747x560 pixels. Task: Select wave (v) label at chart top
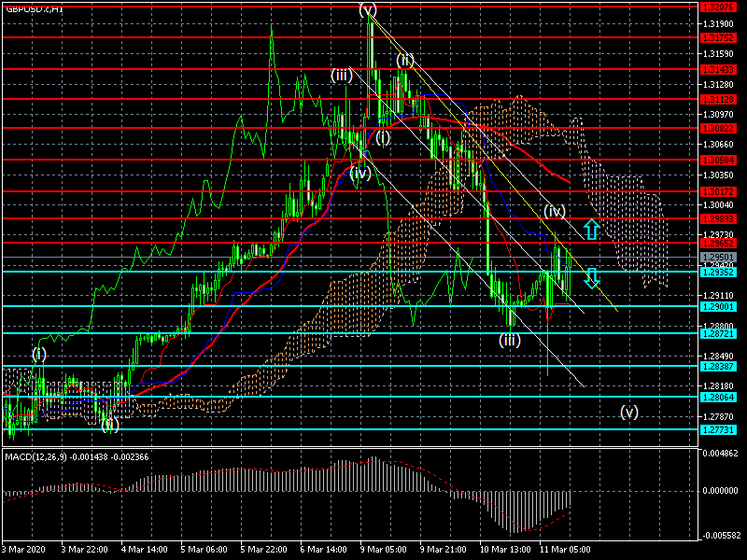pos(368,10)
